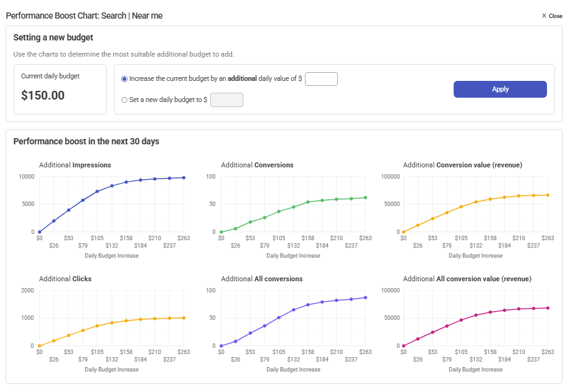The height and width of the screenshot is (392, 570).
Task: Click the additional daily value input field
Action: [321, 78]
